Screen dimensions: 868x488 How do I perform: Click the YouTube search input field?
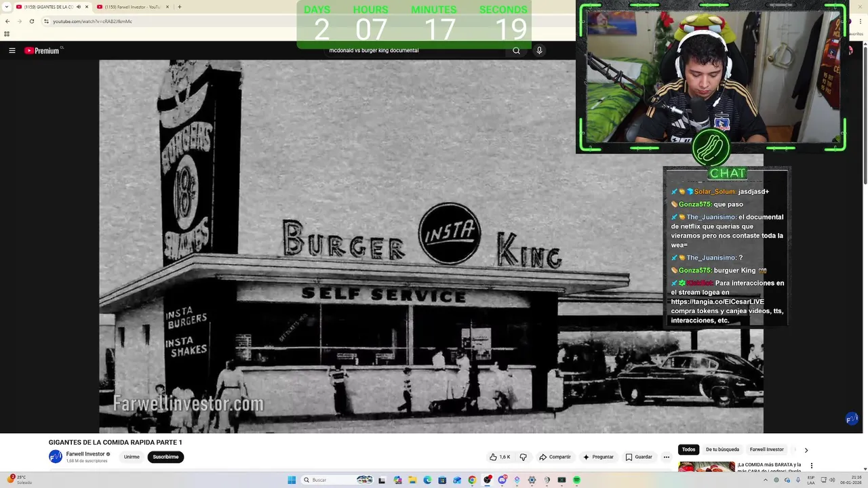(414, 50)
